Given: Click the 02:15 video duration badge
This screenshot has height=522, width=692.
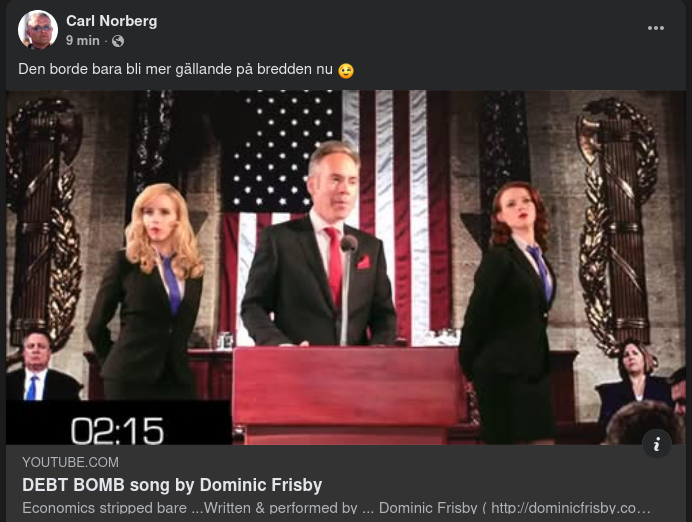Looking at the screenshot, I should [x=117, y=431].
